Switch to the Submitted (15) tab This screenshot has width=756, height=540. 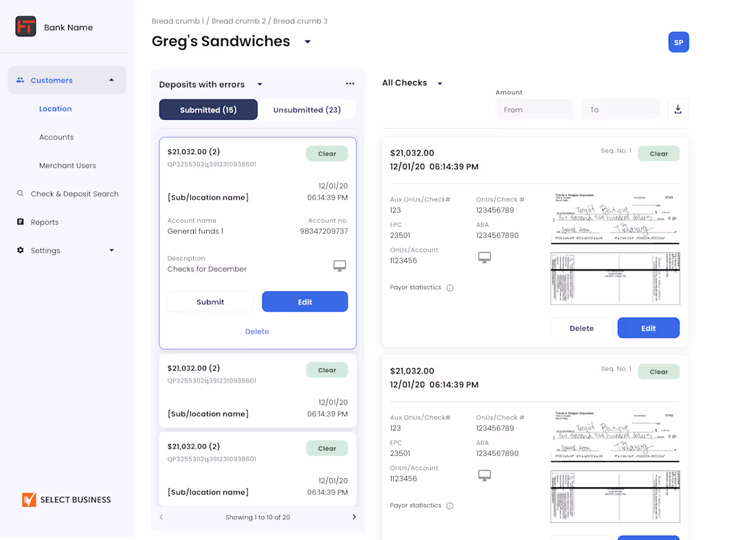click(208, 109)
